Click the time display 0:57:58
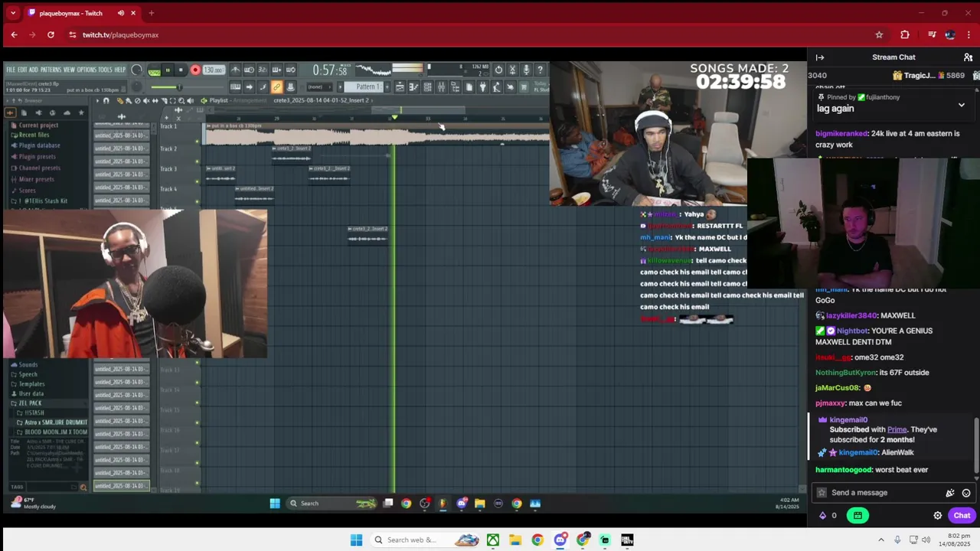This screenshot has width=980, height=551. [330, 70]
